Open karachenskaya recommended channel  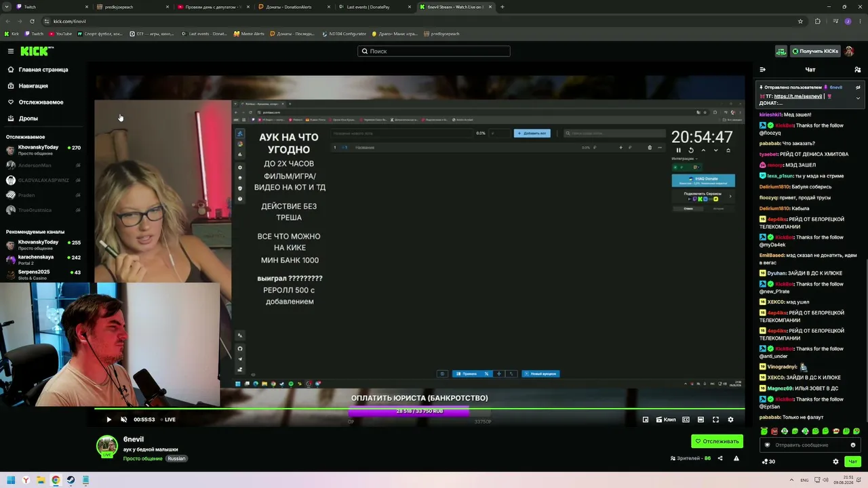pyautogui.click(x=43, y=260)
